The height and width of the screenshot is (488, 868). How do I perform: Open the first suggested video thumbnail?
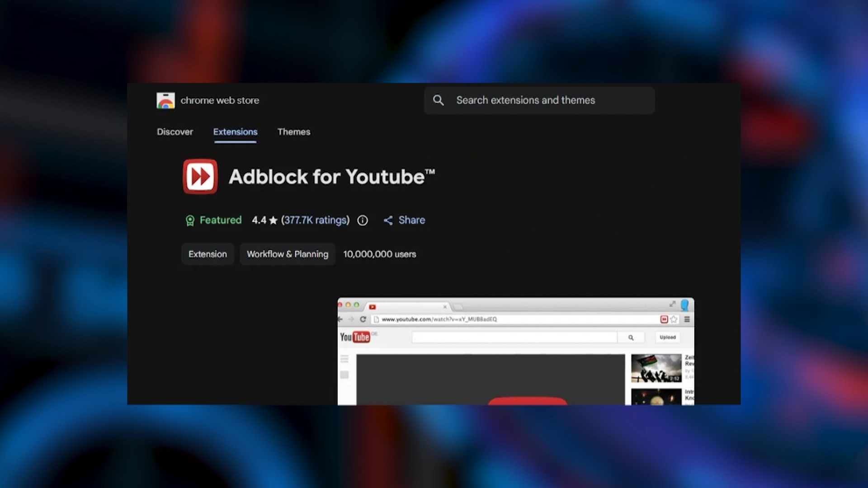[656, 368]
